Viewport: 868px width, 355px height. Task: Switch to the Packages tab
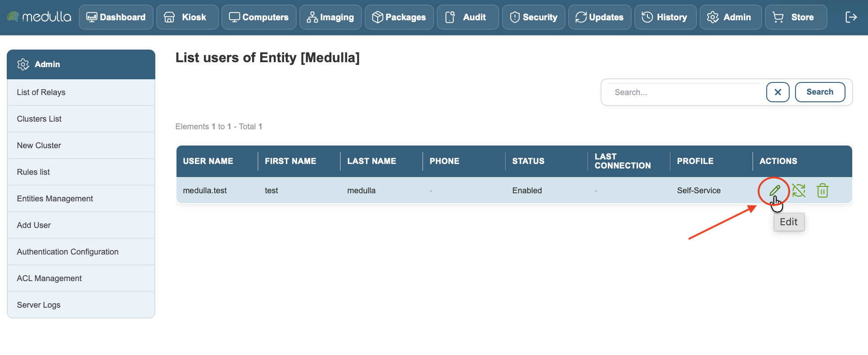click(399, 17)
